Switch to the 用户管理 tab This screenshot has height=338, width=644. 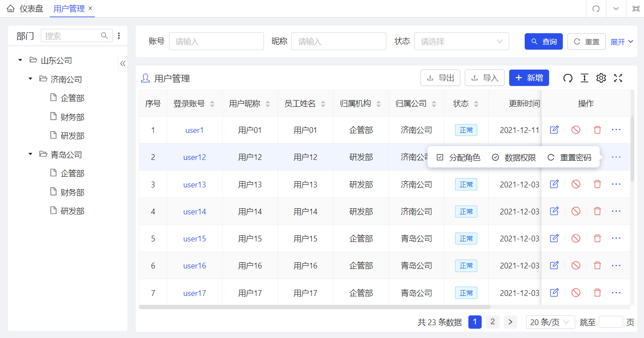pyautogui.click(x=69, y=9)
